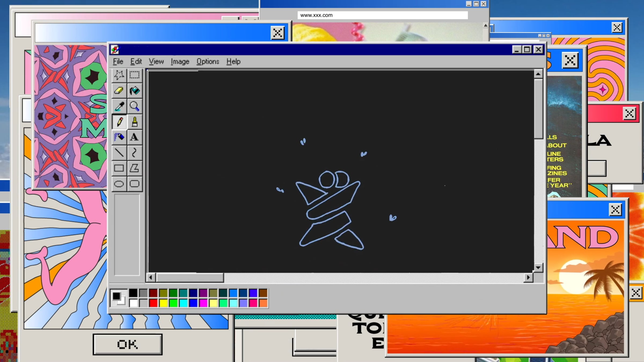Click Paint's horizontal scrollbar right arrow
This screenshot has width=644, height=362.
tap(528, 278)
